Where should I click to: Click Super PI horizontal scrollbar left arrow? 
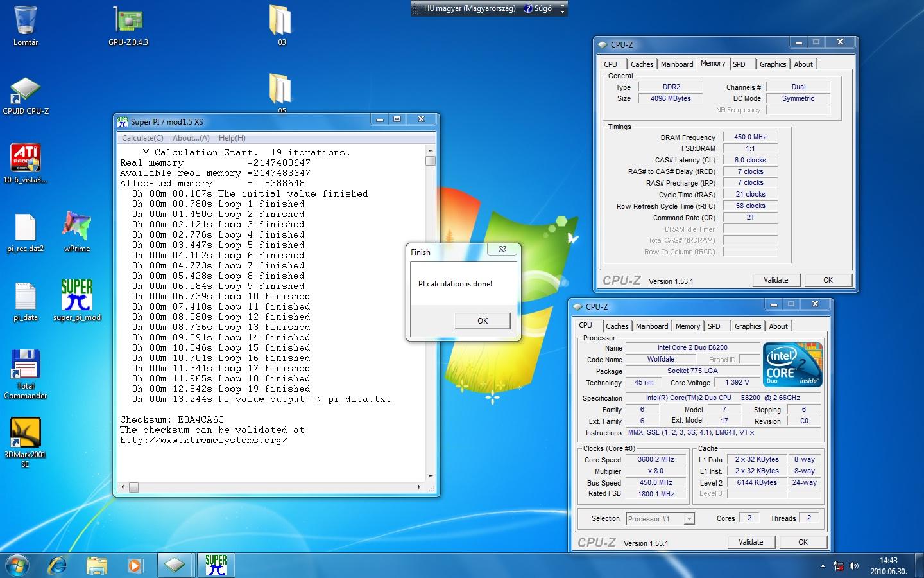click(x=123, y=487)
